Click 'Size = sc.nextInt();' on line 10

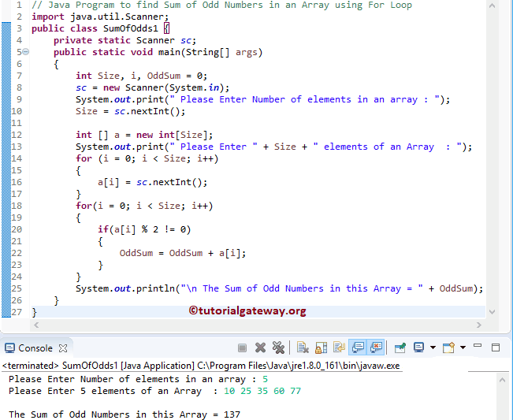[x=131, y=112]
